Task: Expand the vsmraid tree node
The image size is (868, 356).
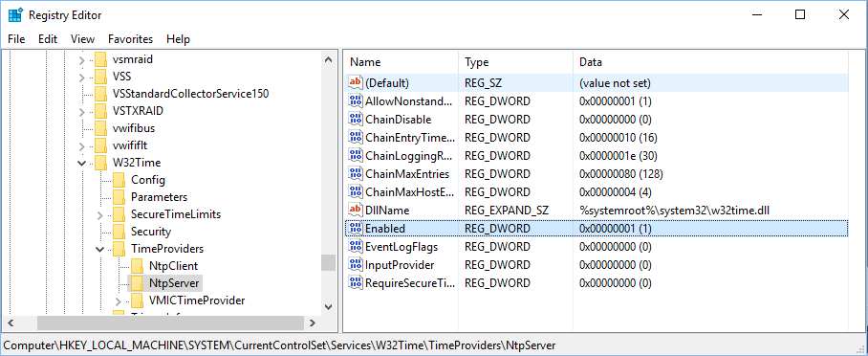Action: (82, 60)
